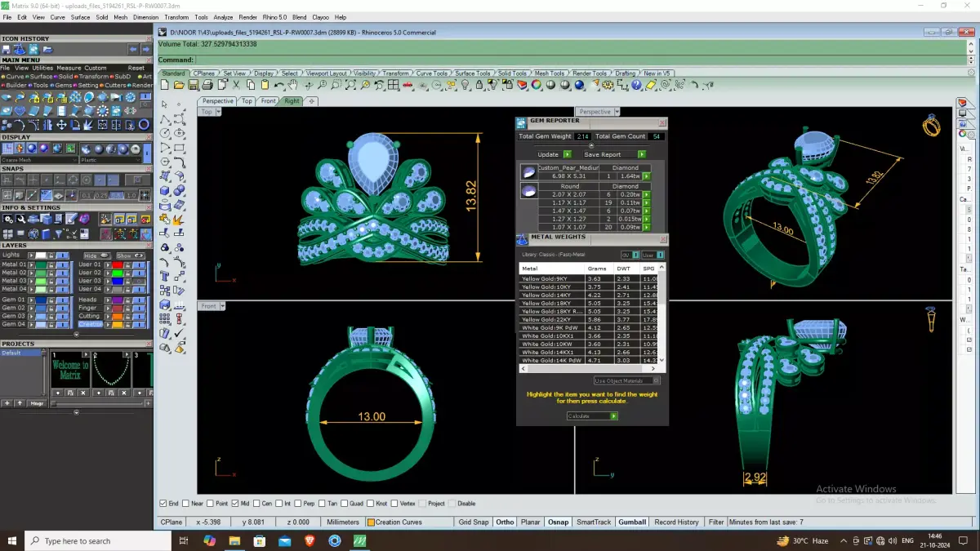Click the blue User 03 layer color swatch
The height and width of the screenshot is (551, 980).
118,281
